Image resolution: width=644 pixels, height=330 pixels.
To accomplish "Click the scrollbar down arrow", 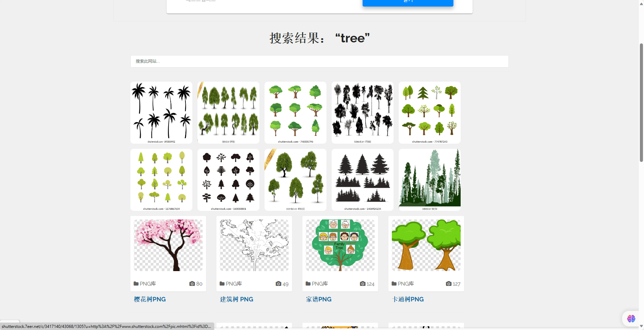I will (641, 326).
